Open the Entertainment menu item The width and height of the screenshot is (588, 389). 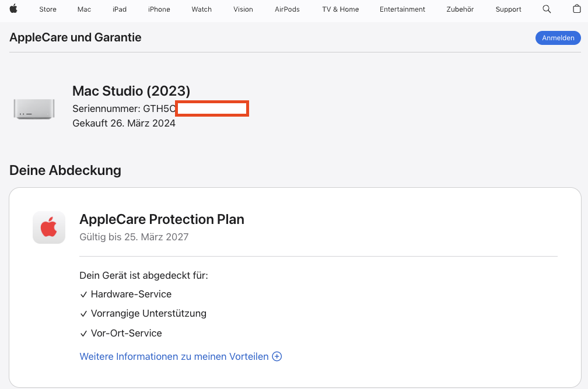click(x=402, y=9)
